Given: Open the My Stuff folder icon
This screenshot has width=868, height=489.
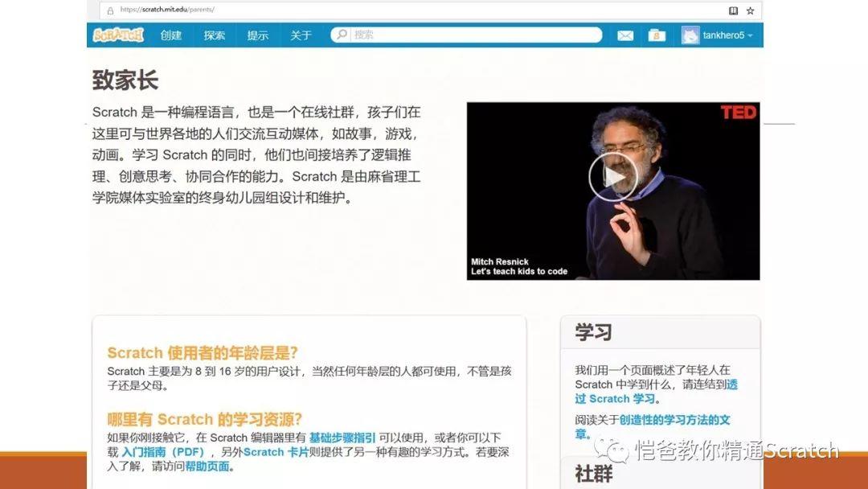Looking at the screenshot, I should pos(657,35).
